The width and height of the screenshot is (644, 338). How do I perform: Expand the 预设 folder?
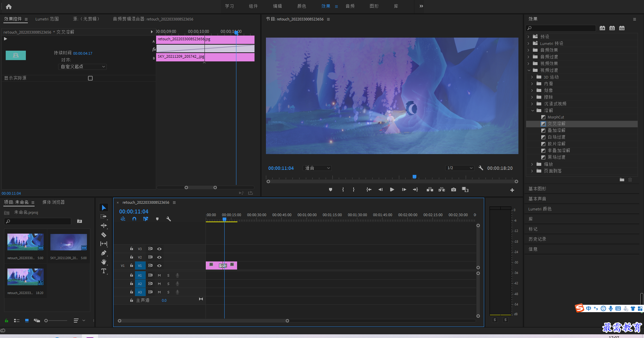click(528, 37)
